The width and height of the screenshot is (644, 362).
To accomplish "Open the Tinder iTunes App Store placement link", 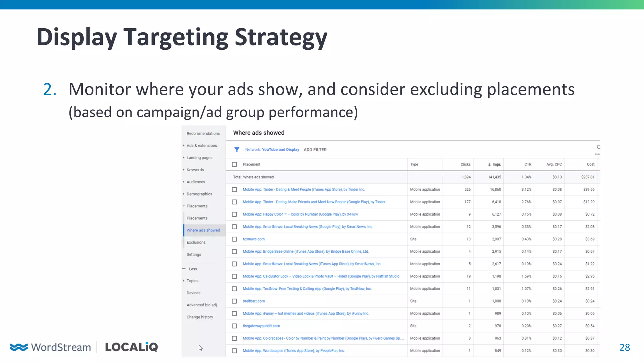I will click(304, 189).
